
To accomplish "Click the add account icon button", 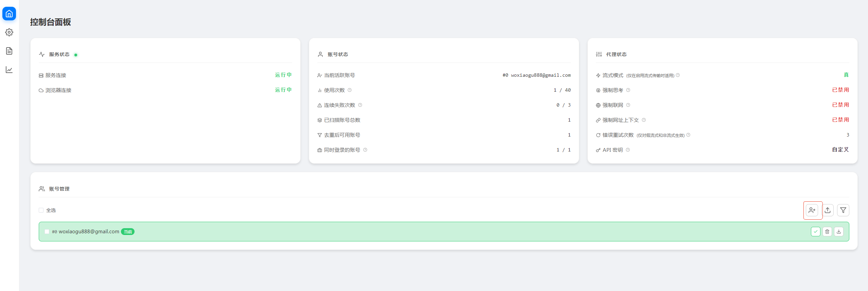I will tap(812, 210).
